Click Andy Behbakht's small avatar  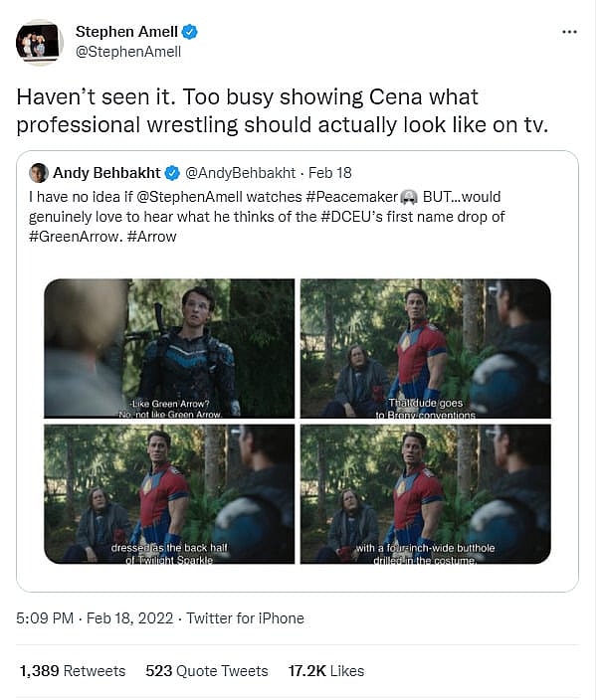tap(40, 173)
